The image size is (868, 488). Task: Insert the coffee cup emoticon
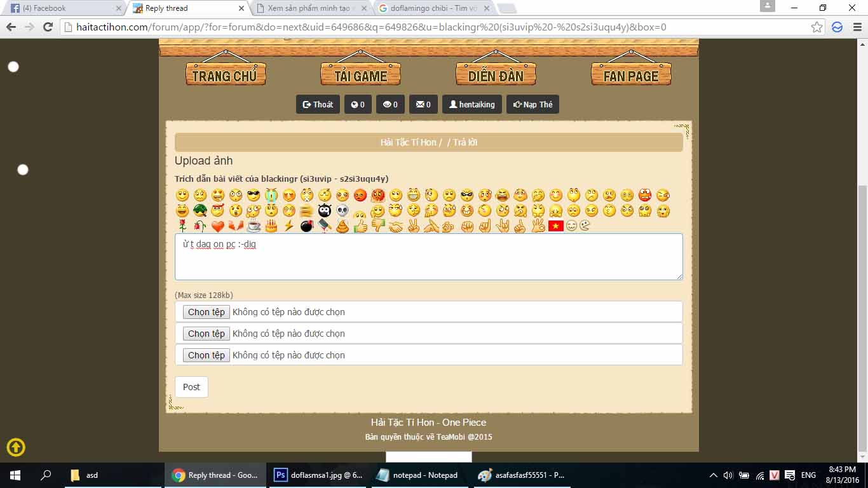click(254, 226)
